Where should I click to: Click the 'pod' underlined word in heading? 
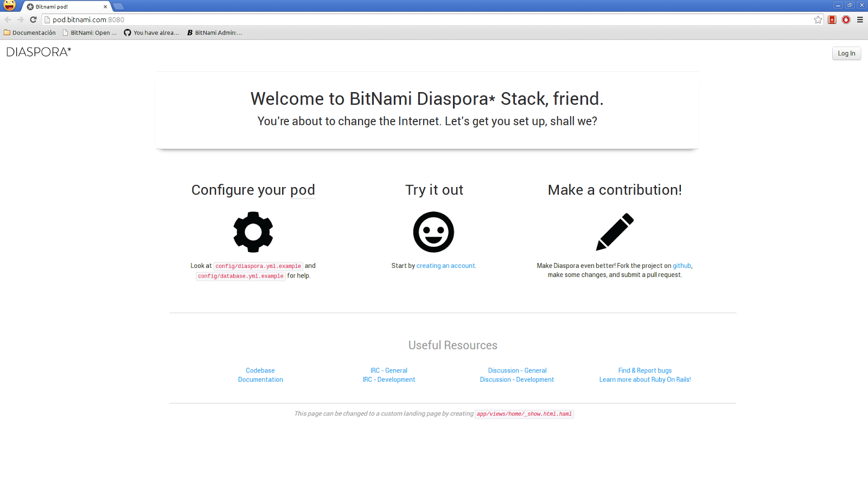(303, 190)
